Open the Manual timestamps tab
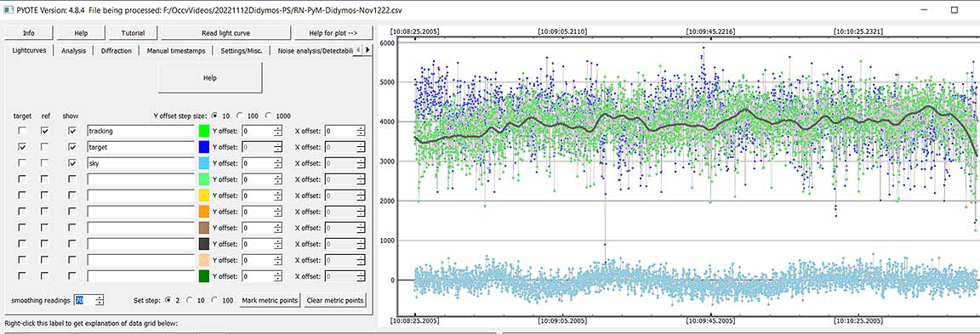This screenshot has width=980, height=334. pos(176,51)
